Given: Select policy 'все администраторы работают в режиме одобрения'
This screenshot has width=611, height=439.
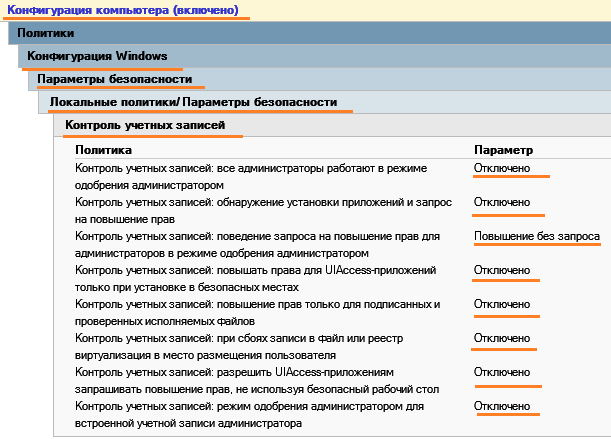Looking at the screenshot, I should click(x=251, y=176).
